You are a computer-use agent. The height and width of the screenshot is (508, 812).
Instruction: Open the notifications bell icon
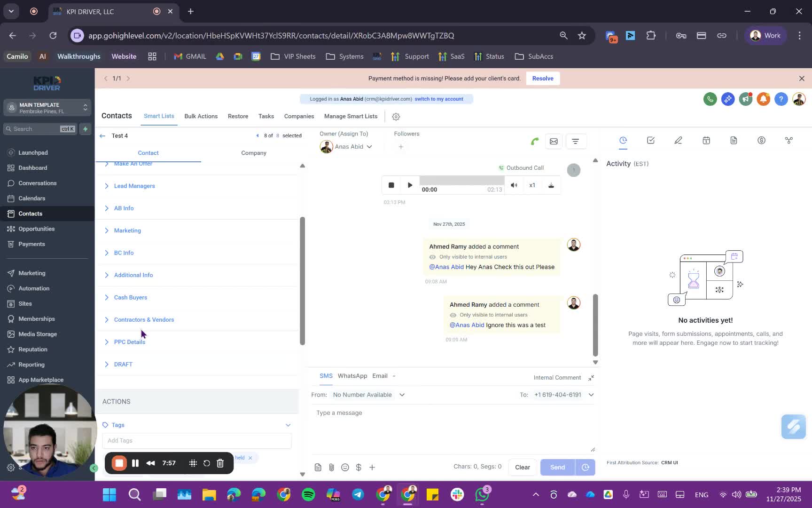click(x=763, y=99)
